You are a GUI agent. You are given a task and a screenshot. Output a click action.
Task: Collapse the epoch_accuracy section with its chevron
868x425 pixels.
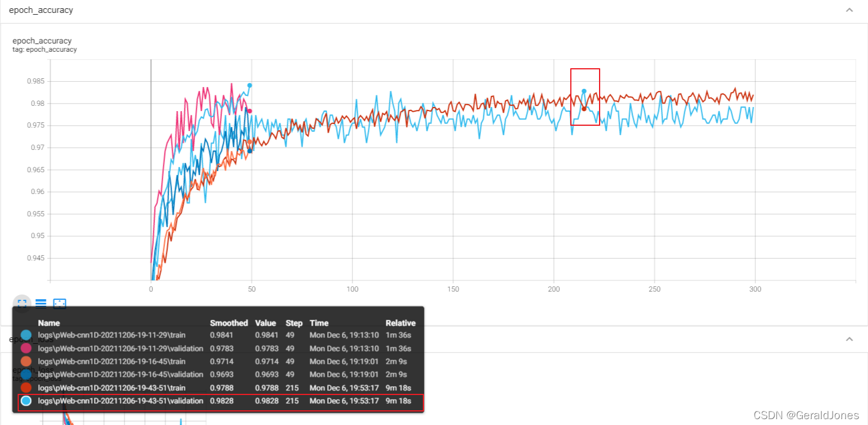click(849, 11)
